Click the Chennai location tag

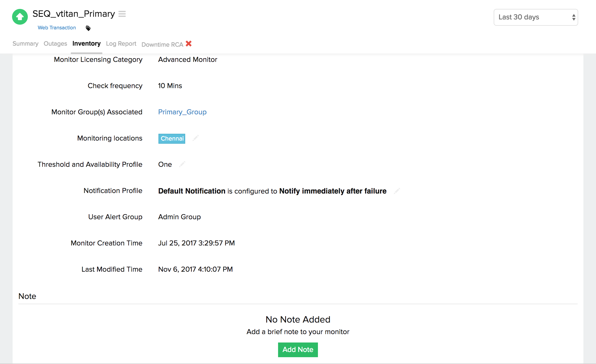172,138
